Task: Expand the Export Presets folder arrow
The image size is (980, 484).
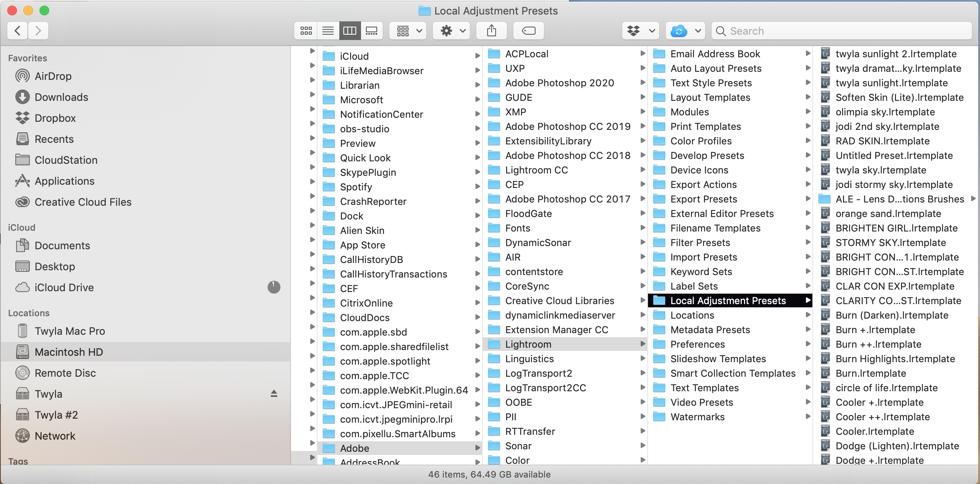Action: coord(808,199)
